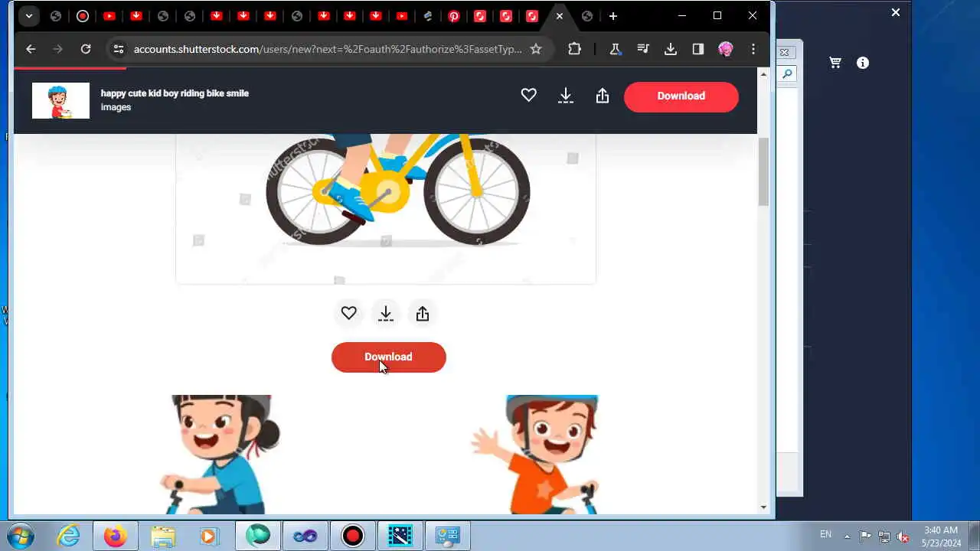Reload the Shutterstock page

coord(86,49)
